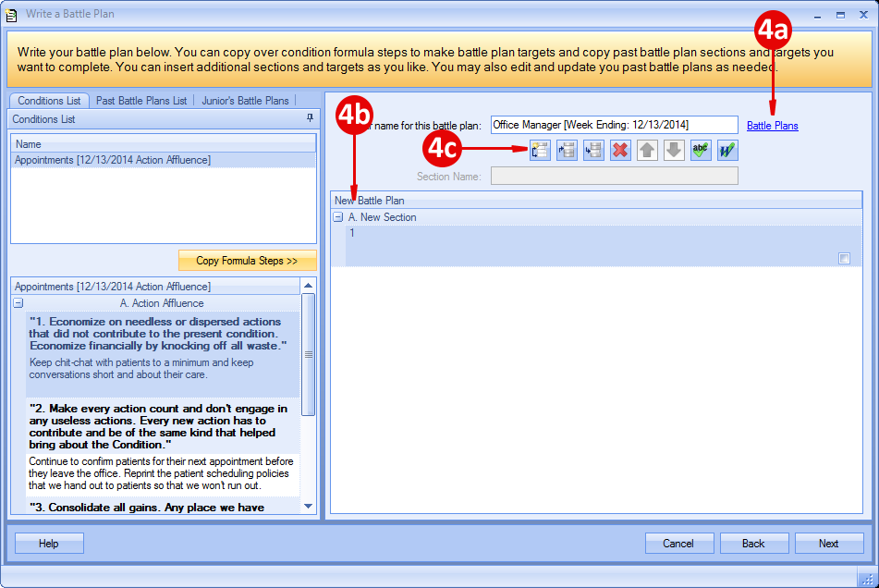Click the gray move down arrow icon
Image resolution: width=879 pixels, height=588 pixels.
[x=674, y=150]
